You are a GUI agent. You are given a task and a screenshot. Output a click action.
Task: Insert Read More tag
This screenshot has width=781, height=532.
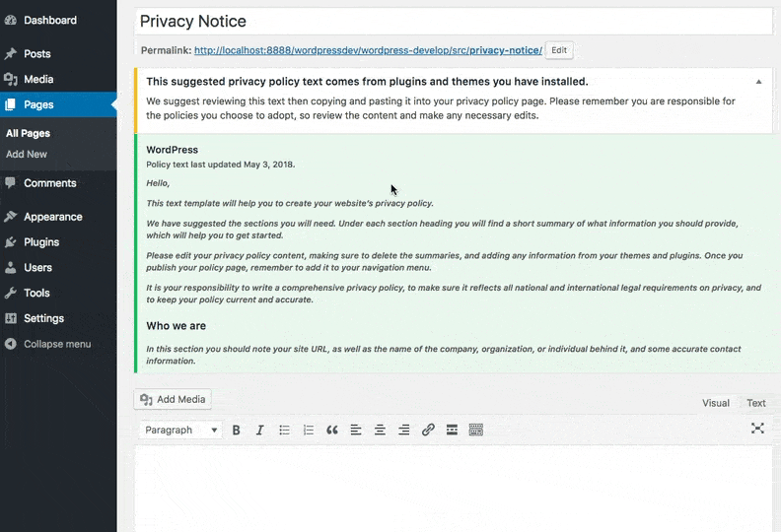coord(452,430)
